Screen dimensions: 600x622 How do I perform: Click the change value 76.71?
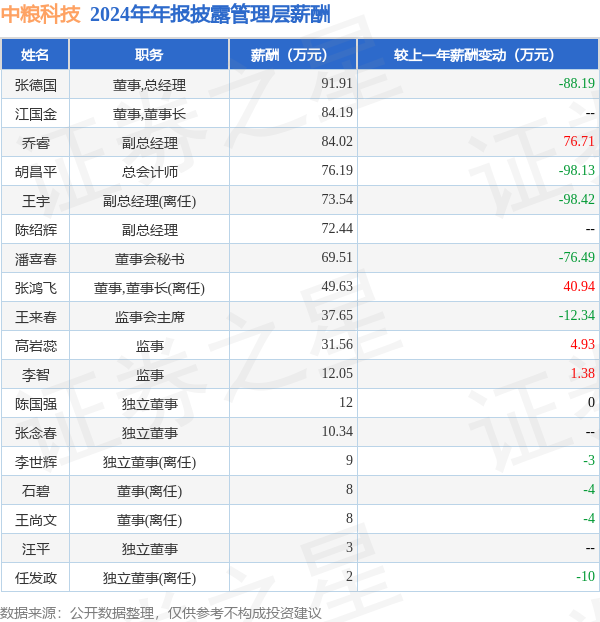coord(579,141)
